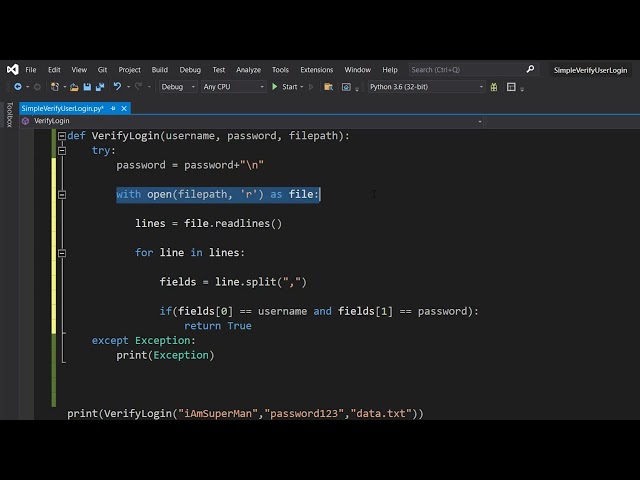The image size is (640, 480).
Task: Open the Help menu
Action: coord(389,70)
